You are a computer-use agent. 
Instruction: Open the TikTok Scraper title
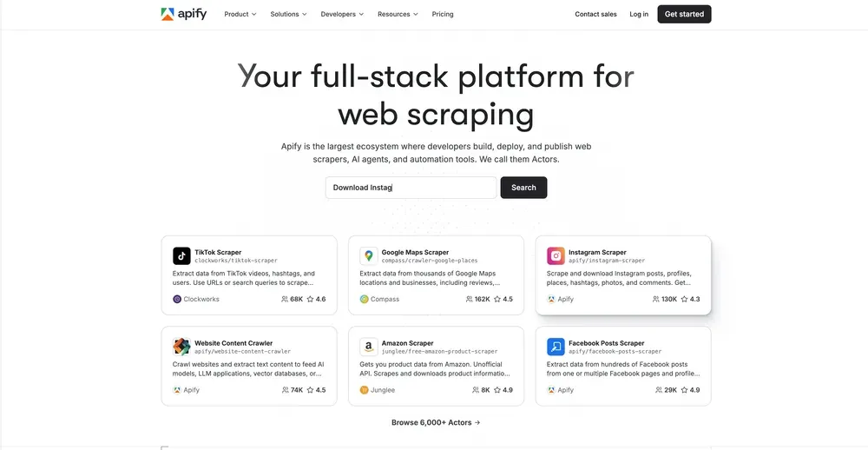[218, 252]
